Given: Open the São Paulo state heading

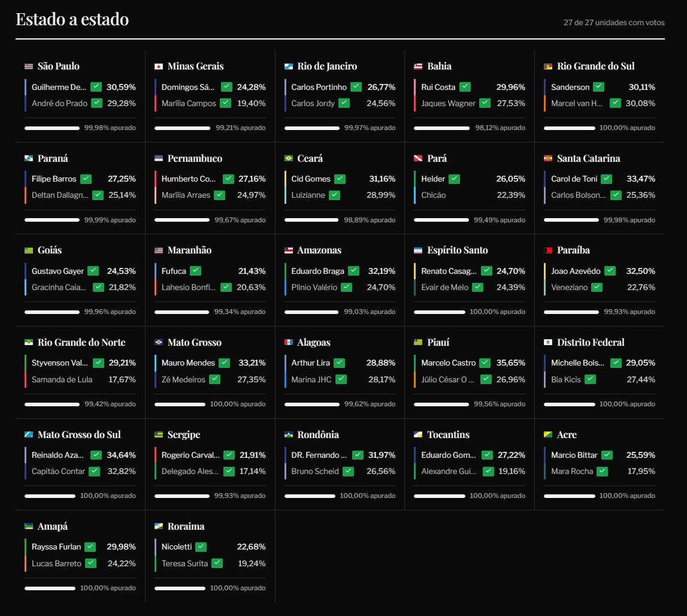Looking at the screenshot, I should click(x=58, y=66).
